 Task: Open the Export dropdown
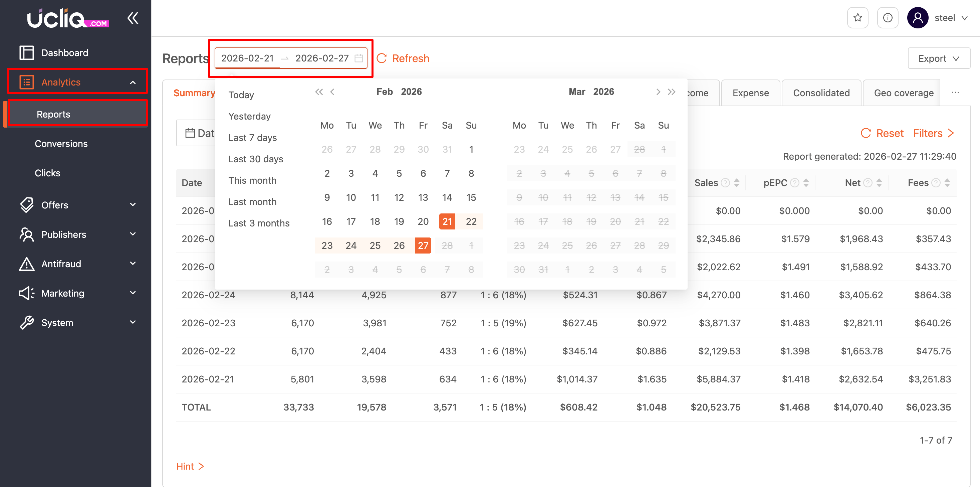939,58
